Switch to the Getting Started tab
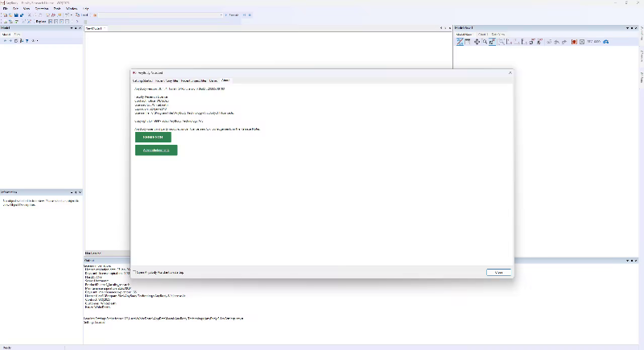The height and width of the screenshot is (350, 644). [x=142, y=80]
